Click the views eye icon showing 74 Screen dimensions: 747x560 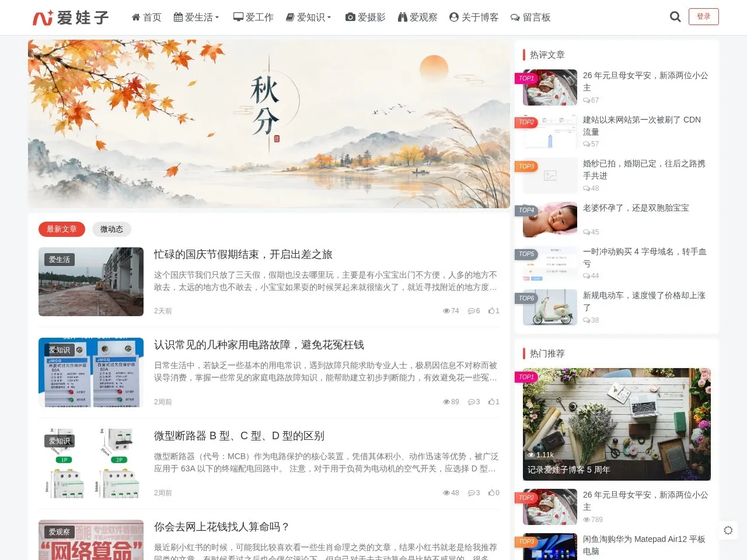coord(446,311)
